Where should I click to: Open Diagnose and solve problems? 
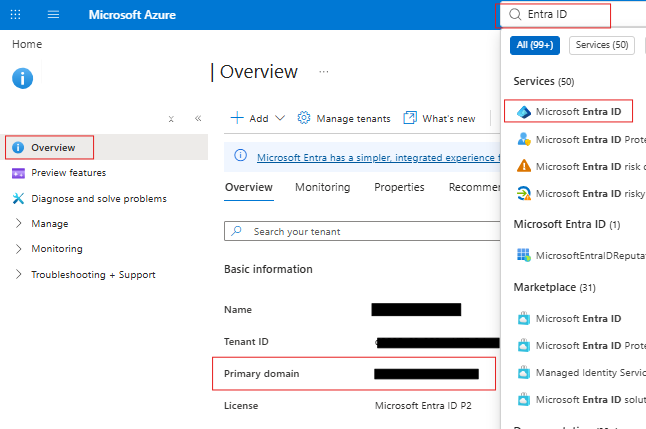point(99,199)
